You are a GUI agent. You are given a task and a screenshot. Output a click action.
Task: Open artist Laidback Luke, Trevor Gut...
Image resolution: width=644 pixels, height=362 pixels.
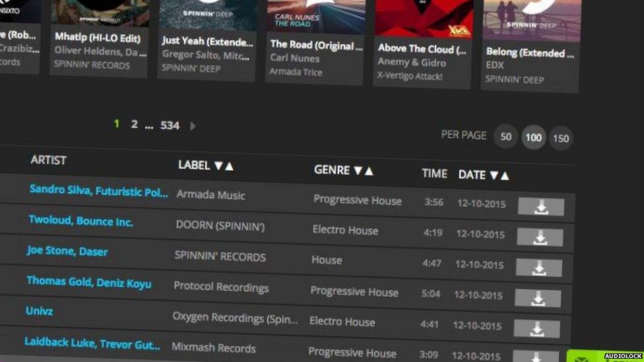point(92,343)
